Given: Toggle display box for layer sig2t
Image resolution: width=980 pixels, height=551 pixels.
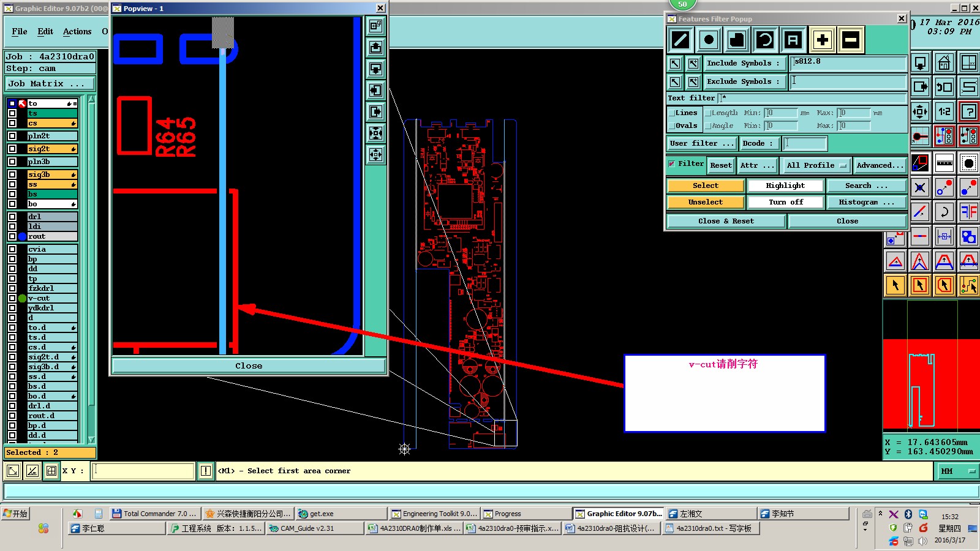Looking at the screenshot, I should point(12,149).
